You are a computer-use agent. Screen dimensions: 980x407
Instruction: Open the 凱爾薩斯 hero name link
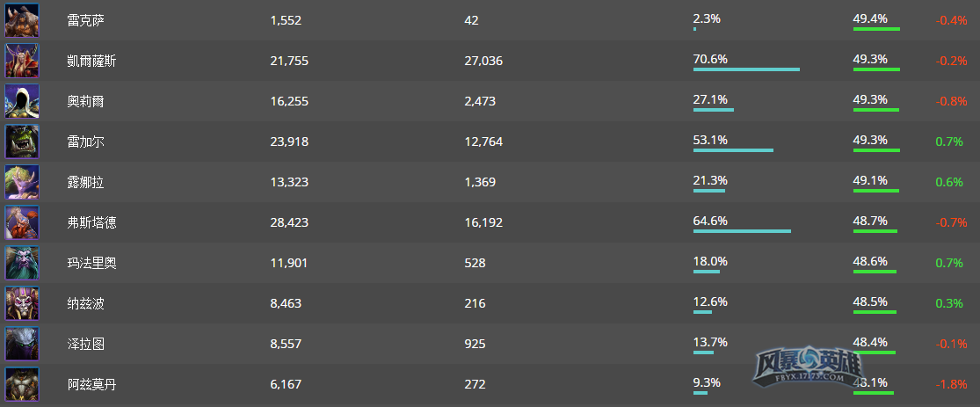91,62
